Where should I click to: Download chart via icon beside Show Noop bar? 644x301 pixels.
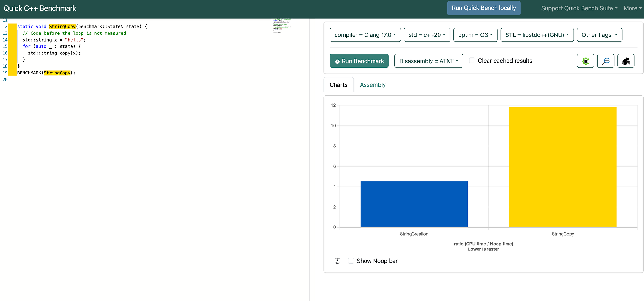point(337,261)
